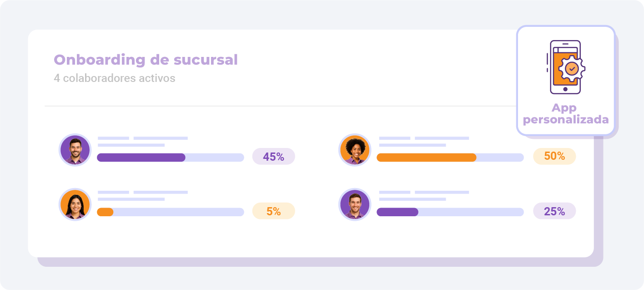Image resolution: width=644 pixels, height=290 pixels.
Task: Select the man avatar at 25%
Action: coord(355,204)
